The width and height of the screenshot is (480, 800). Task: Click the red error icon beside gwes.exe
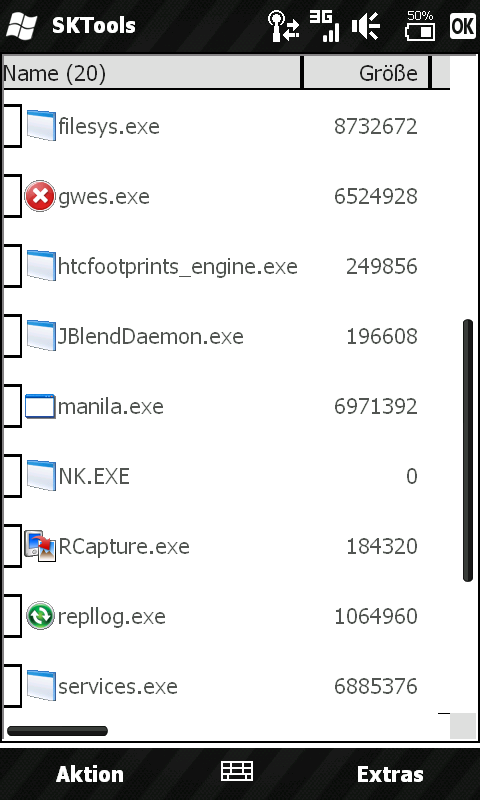[x=40, y=196]
